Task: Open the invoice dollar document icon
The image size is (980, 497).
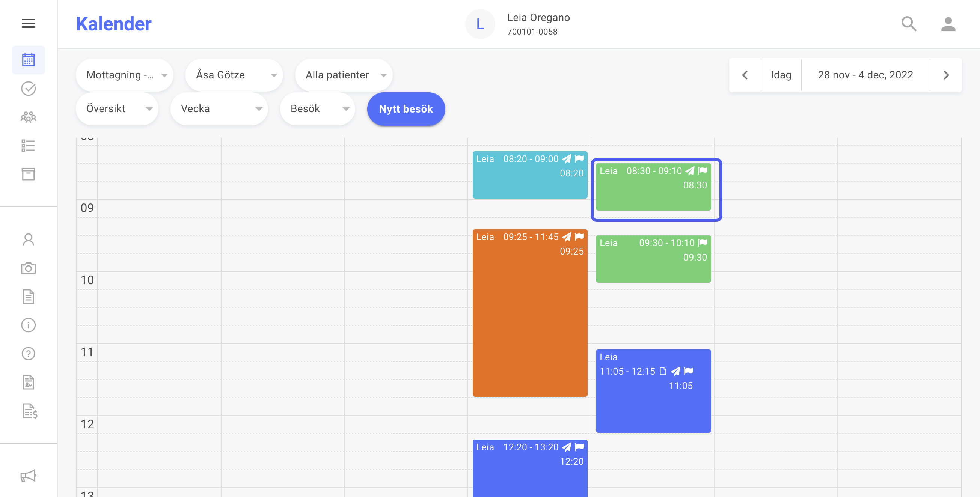Action: (x=30, y=411)
